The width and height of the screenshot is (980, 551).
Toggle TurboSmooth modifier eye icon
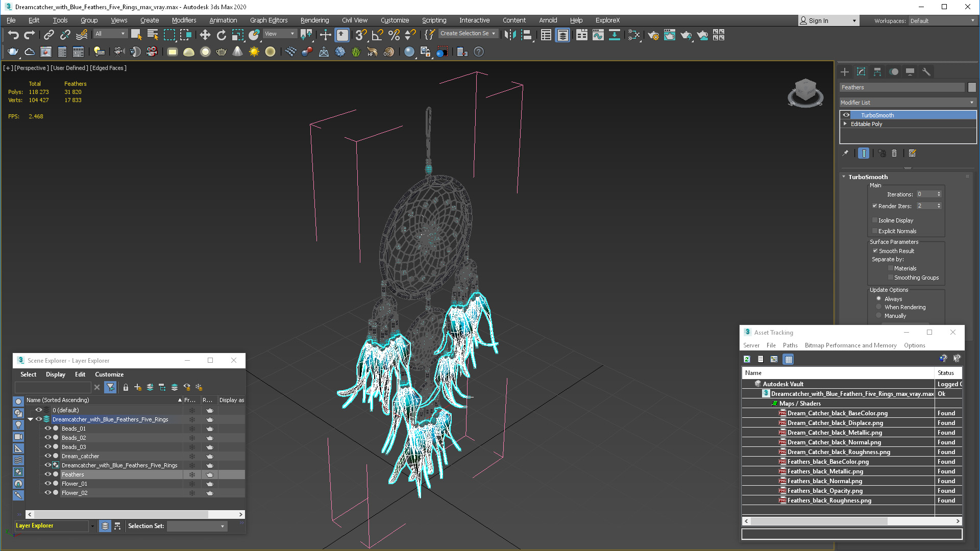(x=846, y=115)
